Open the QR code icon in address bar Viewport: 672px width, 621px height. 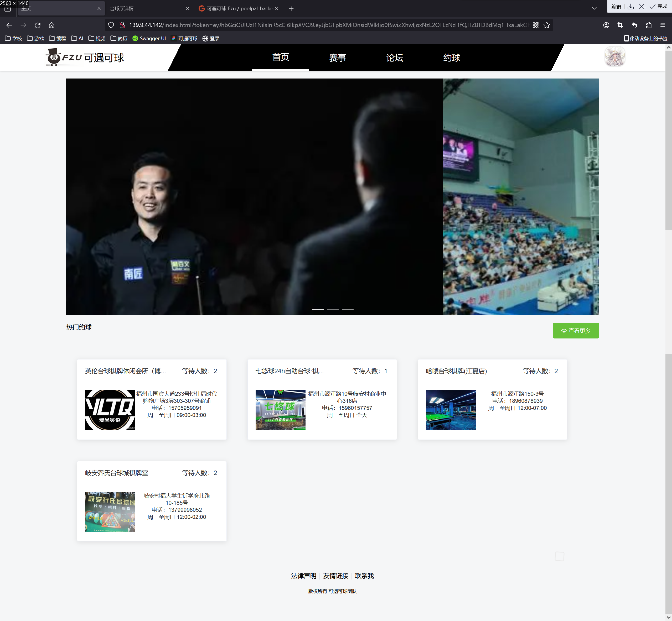[x=535, y=25]
